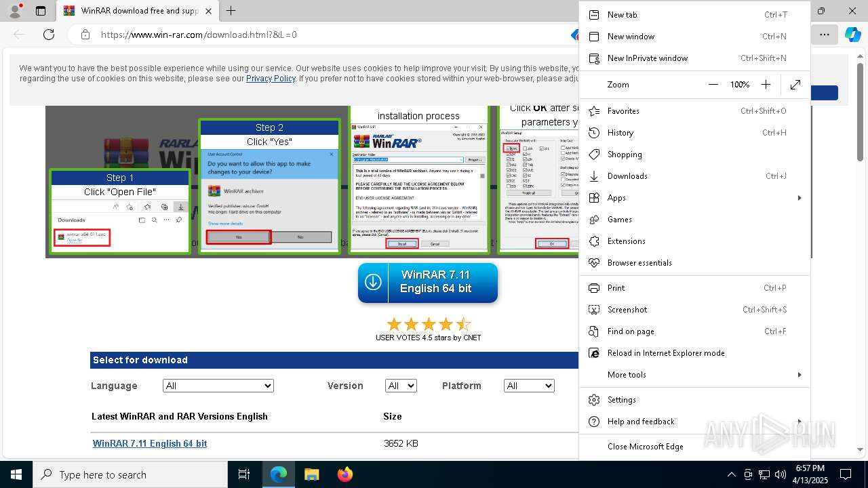This screenshot has height=488, width=868.
Task: Click the Screenshot icon in menu
Action: click(x=594, y=310)
